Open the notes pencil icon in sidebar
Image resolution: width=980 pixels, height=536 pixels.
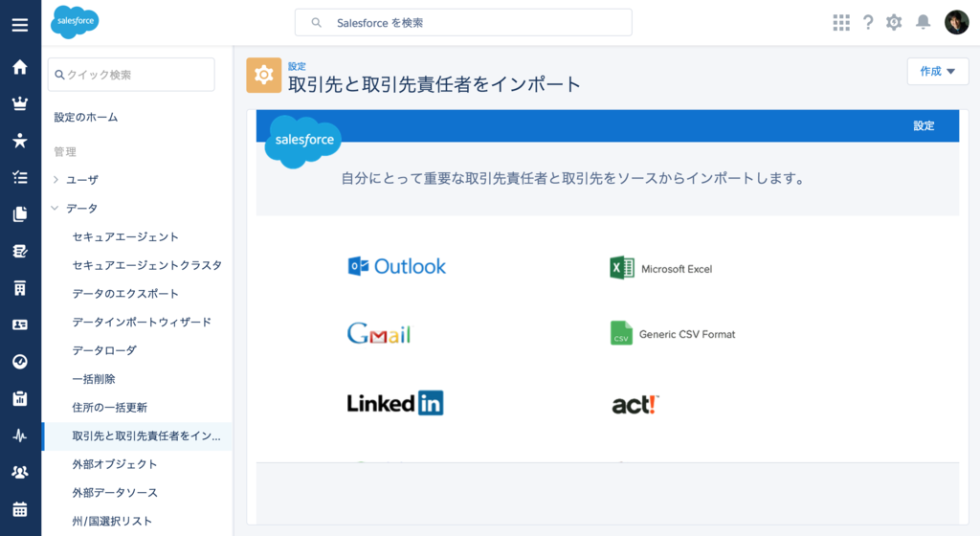click(20, 251)
